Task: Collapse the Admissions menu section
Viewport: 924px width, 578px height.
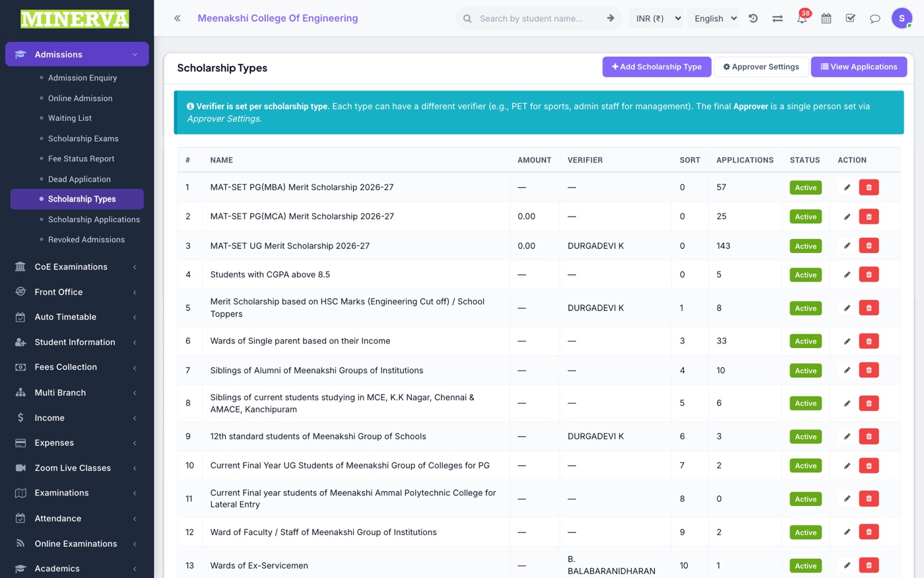Action: [77, 54]
